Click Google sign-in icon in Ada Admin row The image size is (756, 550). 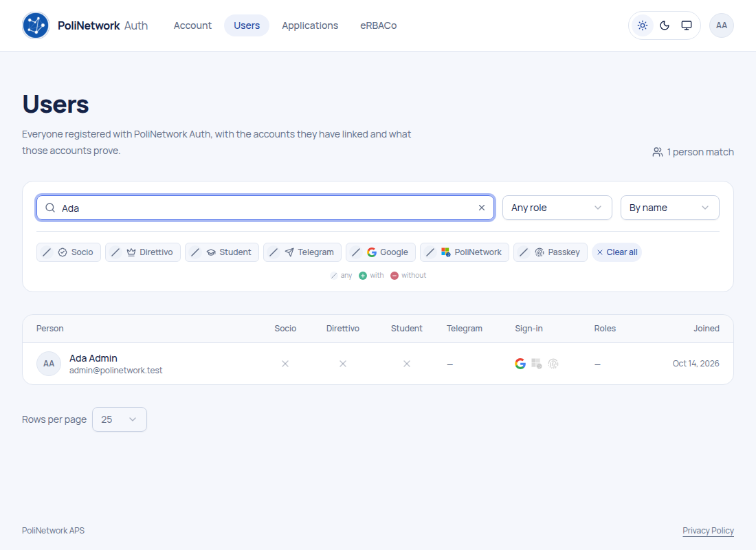click(x=520, y=364)
